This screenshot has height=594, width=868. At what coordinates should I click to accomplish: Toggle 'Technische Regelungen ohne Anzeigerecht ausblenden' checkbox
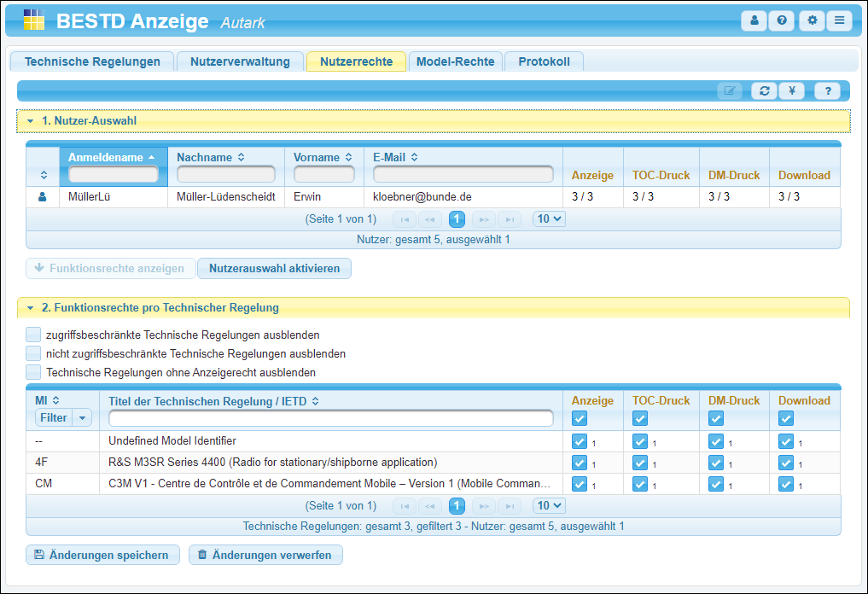click(x=33, y=372)
